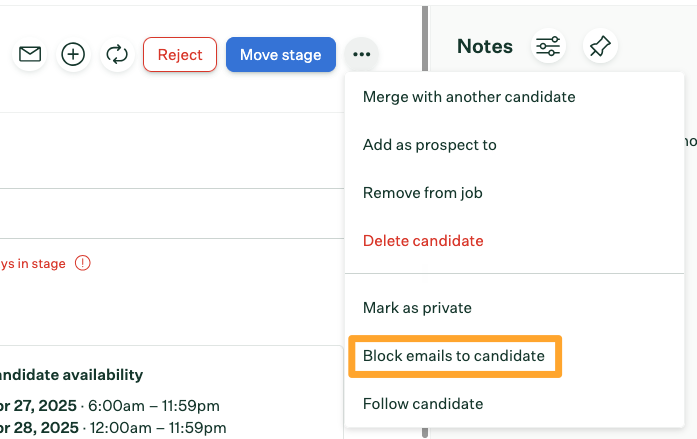Choose Block emails to candidate
Viewport: 697px width, 439px height.
click(454, 356)
